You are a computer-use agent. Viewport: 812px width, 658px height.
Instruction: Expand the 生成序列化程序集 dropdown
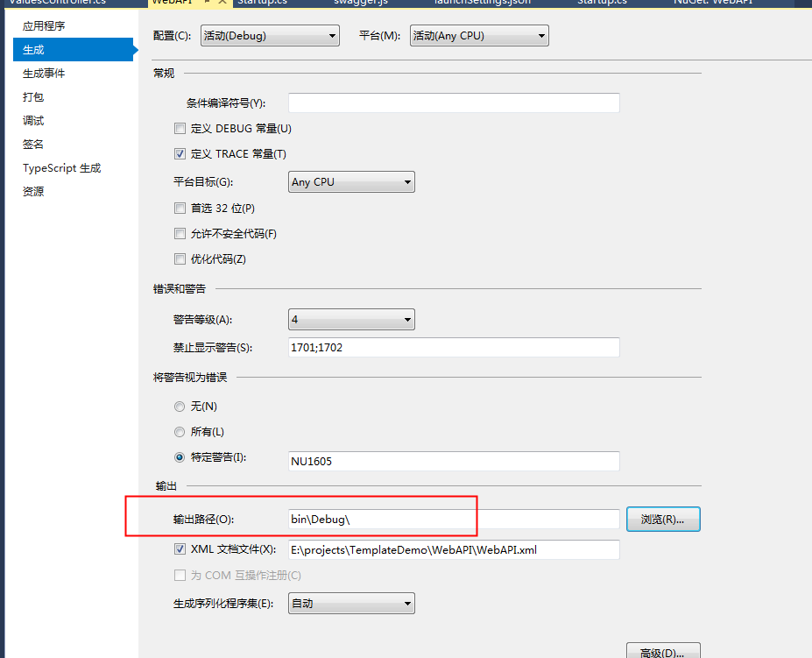pyautogui.click(x=351, y=604)
